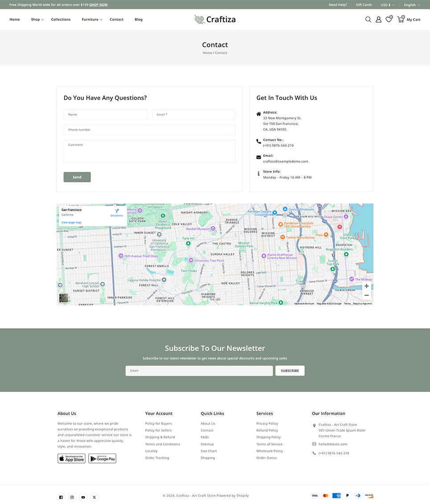Open the shopping cart icon
Screen dimensions: 430x504
click(401, 20)
